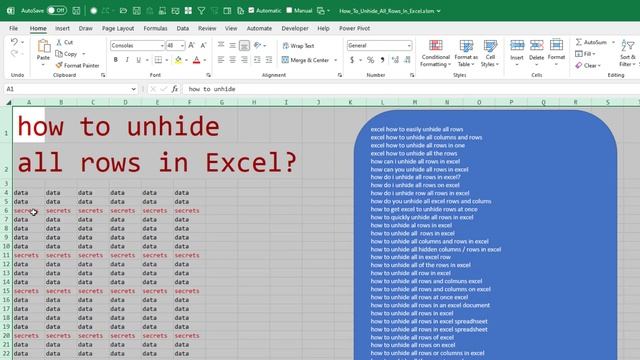The image size is (640, 360).
Task: Check the Manual calculation checkbox
Action: click(x=289, y=10)
